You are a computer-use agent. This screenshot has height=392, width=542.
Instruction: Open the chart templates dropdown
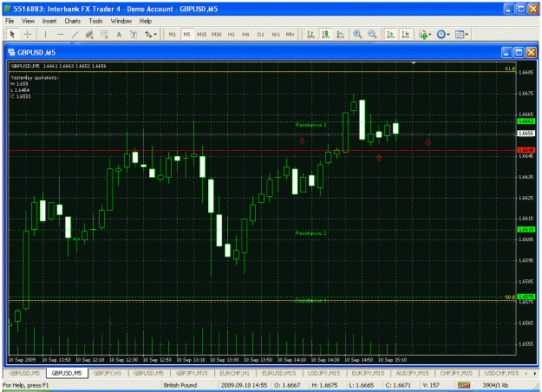(461, 34)
